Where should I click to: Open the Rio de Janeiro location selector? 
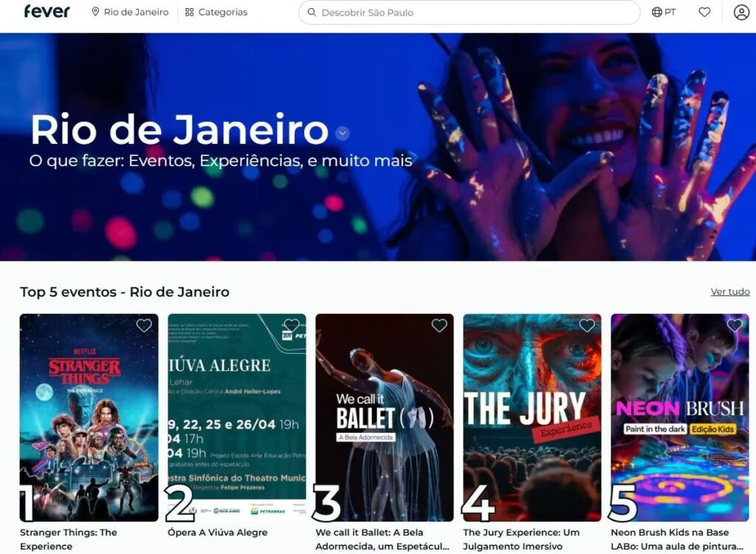(130, 12)
